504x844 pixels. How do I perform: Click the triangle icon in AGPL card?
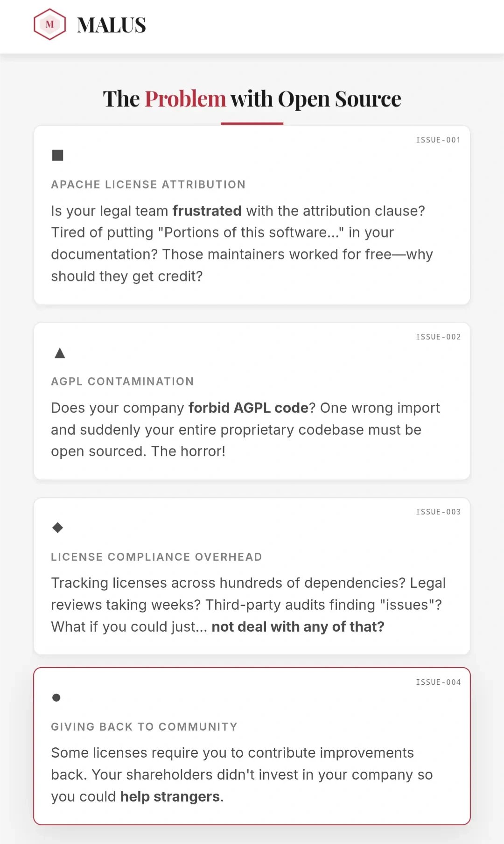(x=60, y=353)
